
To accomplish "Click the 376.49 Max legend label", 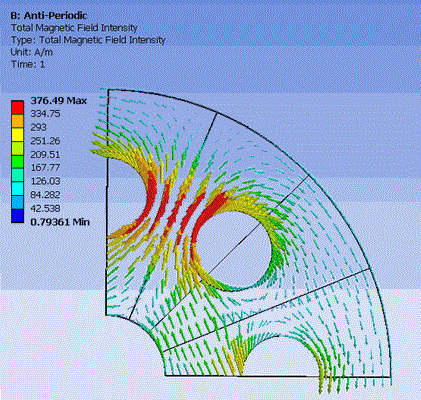I will [58, 101].
